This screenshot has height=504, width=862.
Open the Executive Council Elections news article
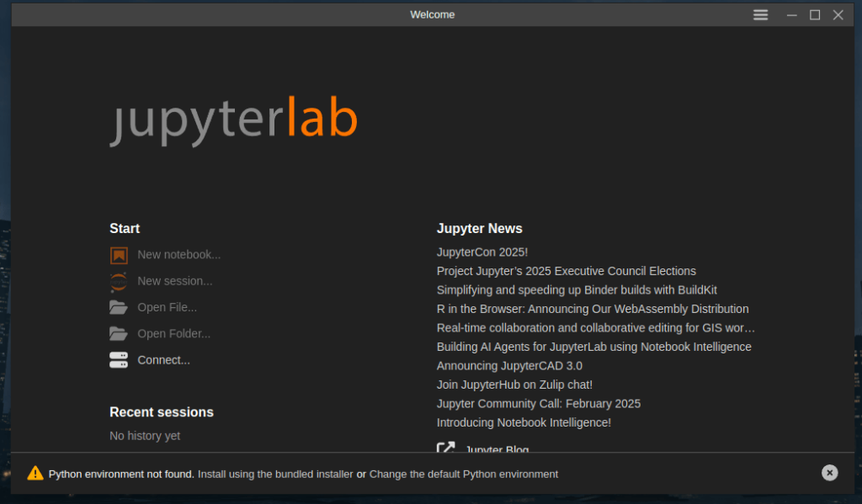coord(566,271)
